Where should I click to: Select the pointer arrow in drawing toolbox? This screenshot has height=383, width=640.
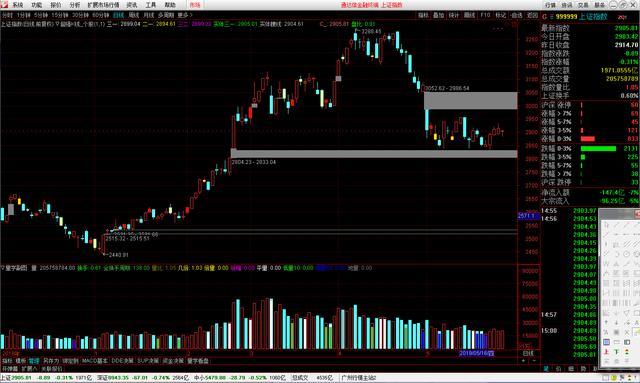click(x=607, y=225)
